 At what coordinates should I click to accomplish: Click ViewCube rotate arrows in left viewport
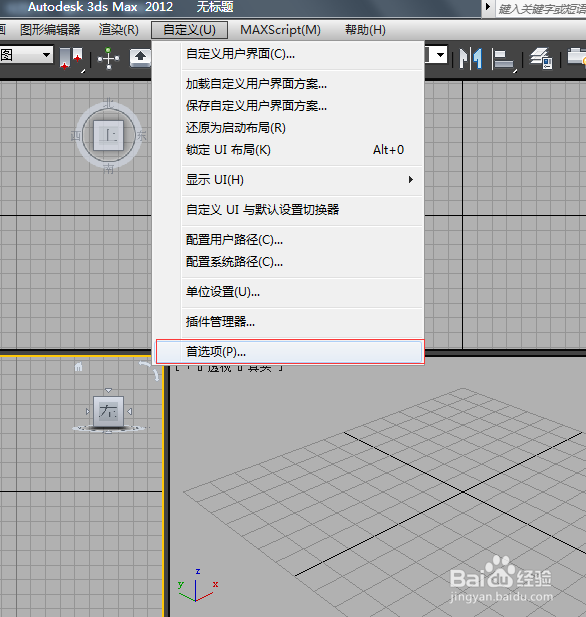pos(150,370)
